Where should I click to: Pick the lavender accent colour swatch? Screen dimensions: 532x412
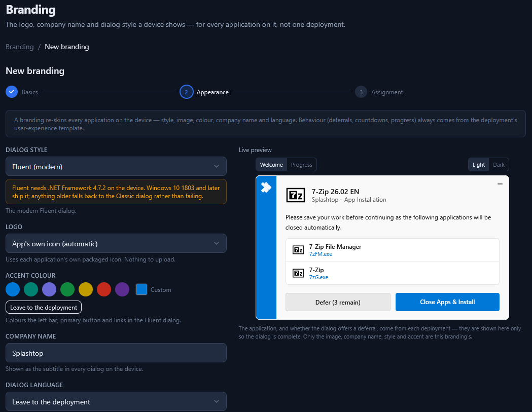(x=49, y=289)
